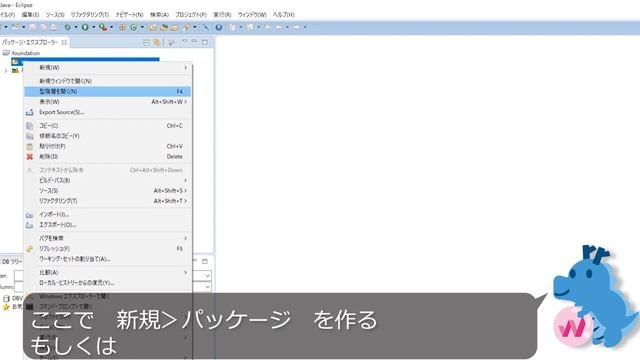This screenshot has width=640, height=360.
Task: Click the Export Source icon
Action: coord(30,112)
